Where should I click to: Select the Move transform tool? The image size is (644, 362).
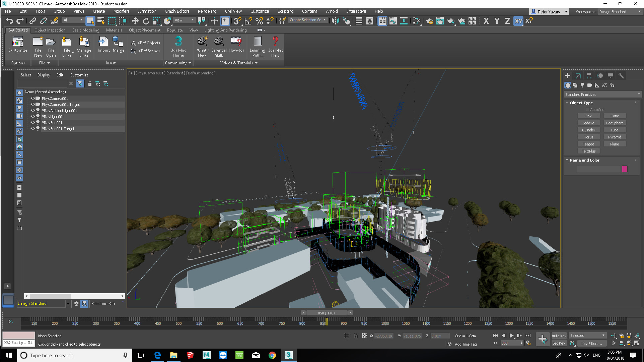pos(135,21)
